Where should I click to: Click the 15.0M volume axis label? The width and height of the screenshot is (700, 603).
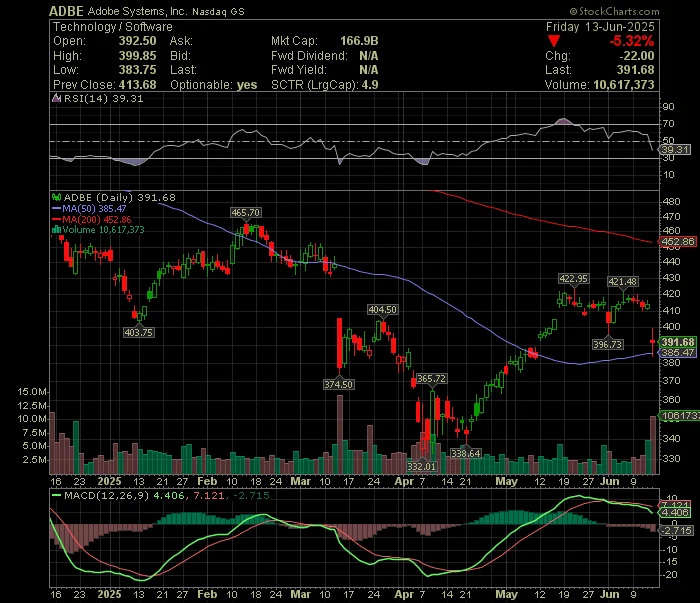pyautogui.click(x=32, y=392)
